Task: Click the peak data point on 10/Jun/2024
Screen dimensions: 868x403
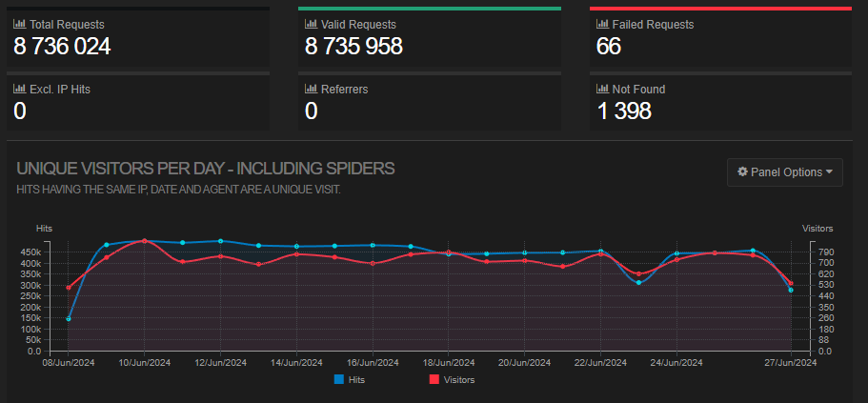Action: click(x=145, y=241)
